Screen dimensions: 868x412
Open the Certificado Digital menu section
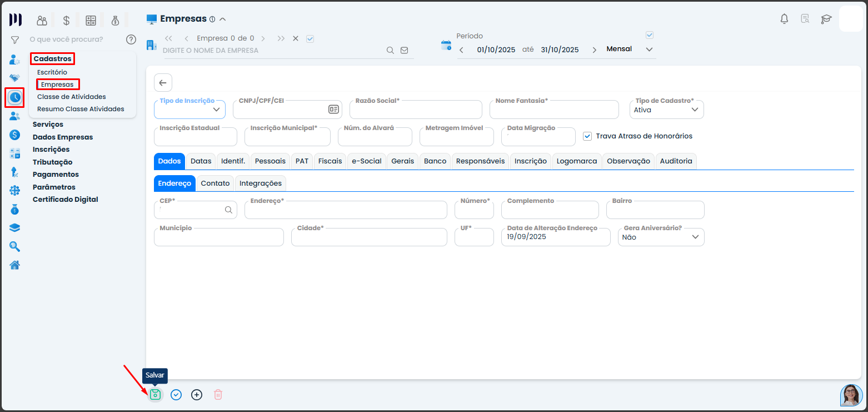[65, 200]
